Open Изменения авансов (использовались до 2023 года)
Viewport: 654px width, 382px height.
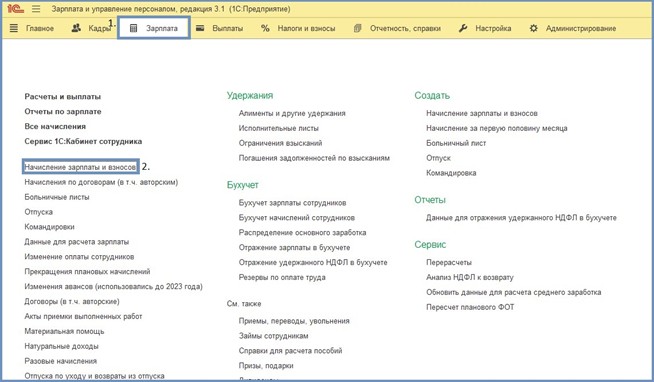(113, 286)
